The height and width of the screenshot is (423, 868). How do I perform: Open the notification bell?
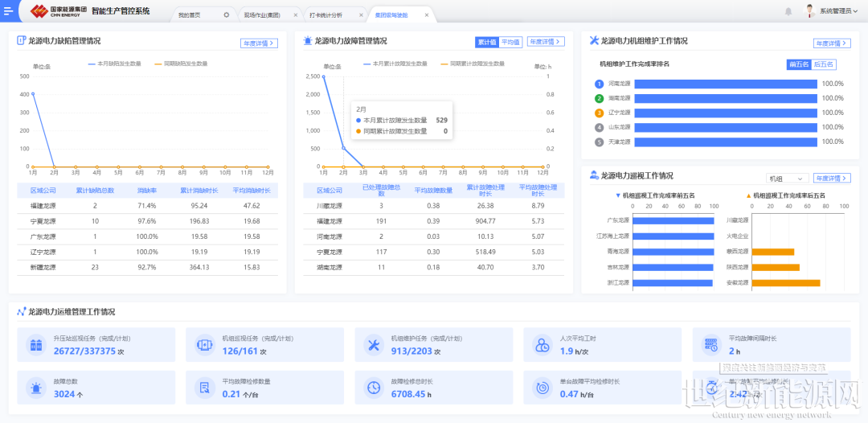[788, 11]
